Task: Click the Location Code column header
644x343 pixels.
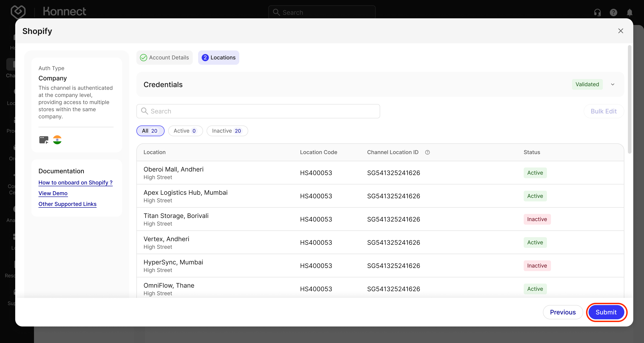Action: (318, 152)
